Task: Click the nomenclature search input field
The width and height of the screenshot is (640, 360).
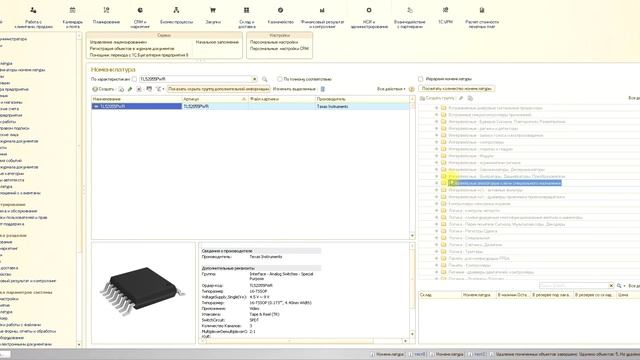Action: tap(195, 79)
